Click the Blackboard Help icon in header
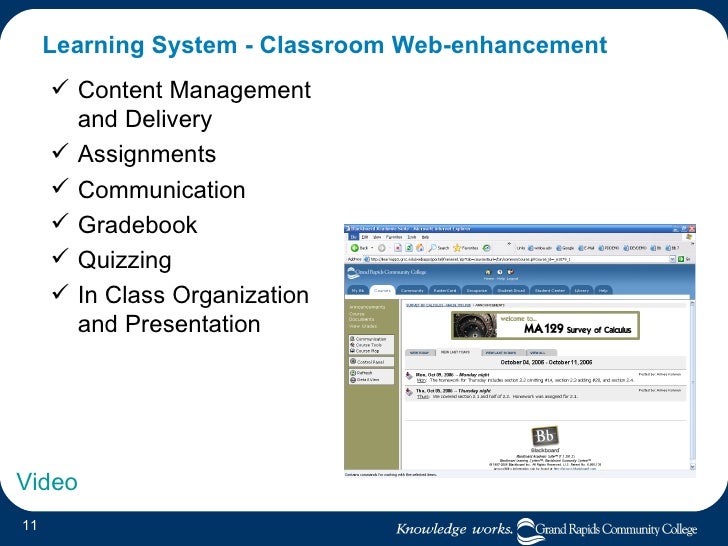 [x=500, y=272]
